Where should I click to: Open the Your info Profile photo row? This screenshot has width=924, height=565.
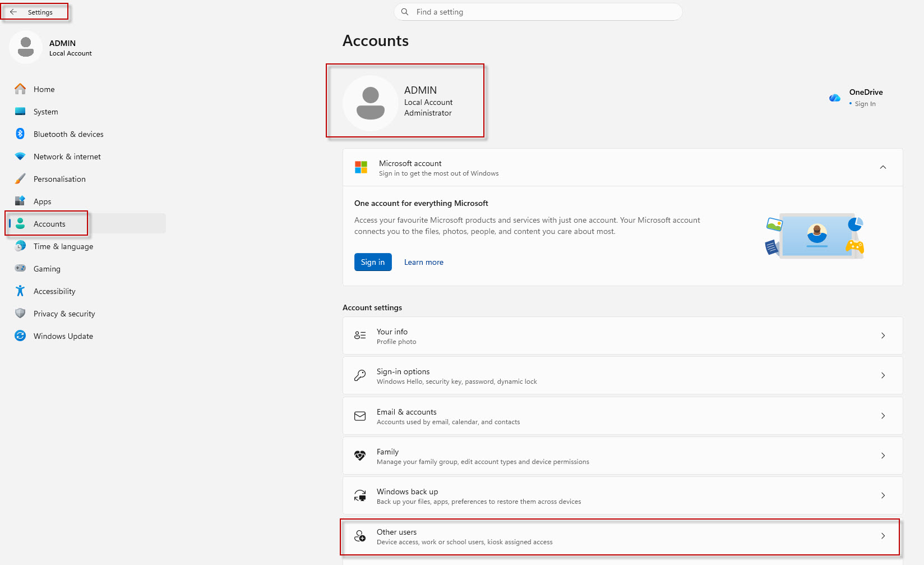pyautogui.click(x=622, y=336)
